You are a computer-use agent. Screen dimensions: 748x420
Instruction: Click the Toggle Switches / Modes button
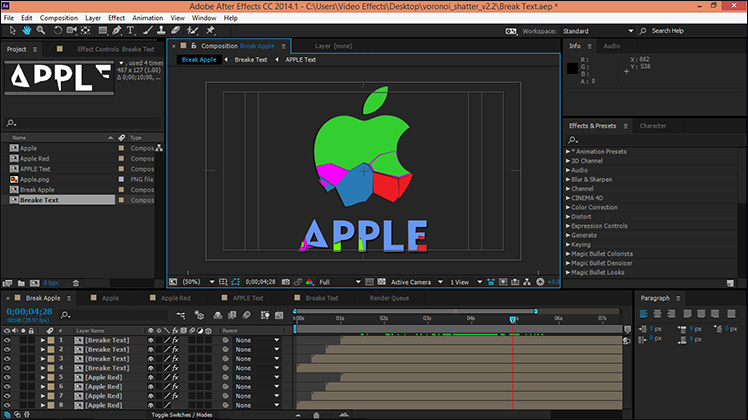pos(182,415)
